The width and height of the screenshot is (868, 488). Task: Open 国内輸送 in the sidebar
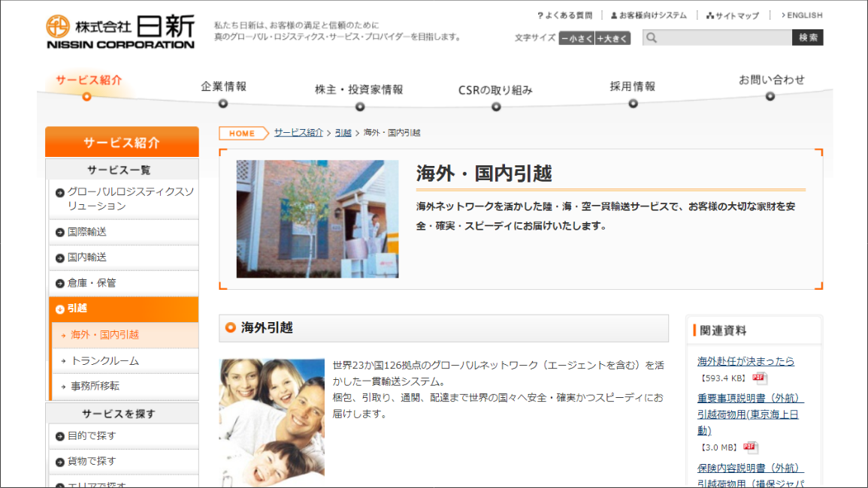coord(123,258)
